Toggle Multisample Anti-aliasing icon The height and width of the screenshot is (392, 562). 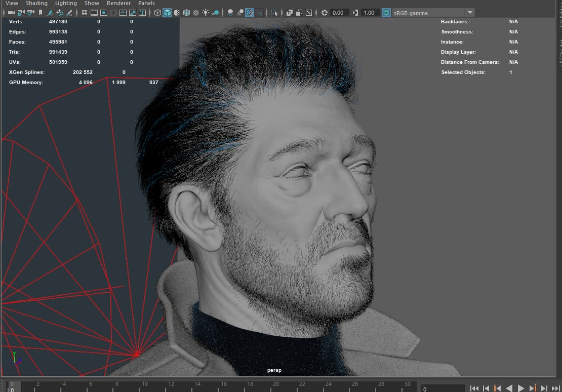[250, 13]
